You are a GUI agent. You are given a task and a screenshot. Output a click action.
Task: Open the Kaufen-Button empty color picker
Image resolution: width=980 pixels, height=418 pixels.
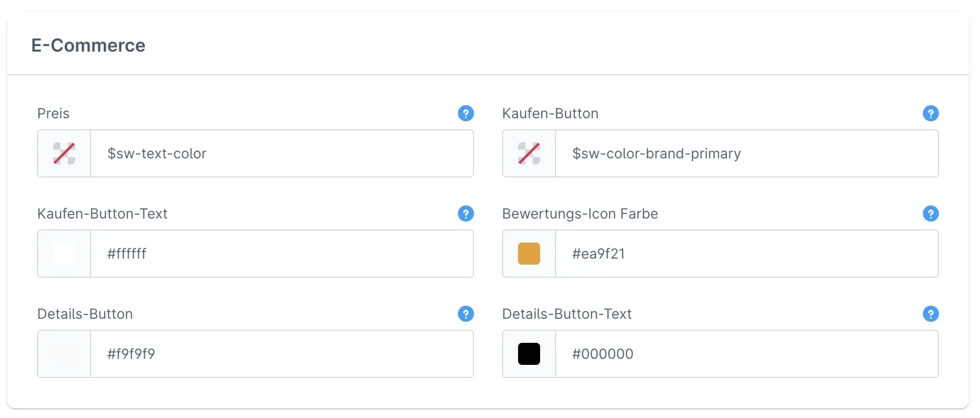click(529, 153)
